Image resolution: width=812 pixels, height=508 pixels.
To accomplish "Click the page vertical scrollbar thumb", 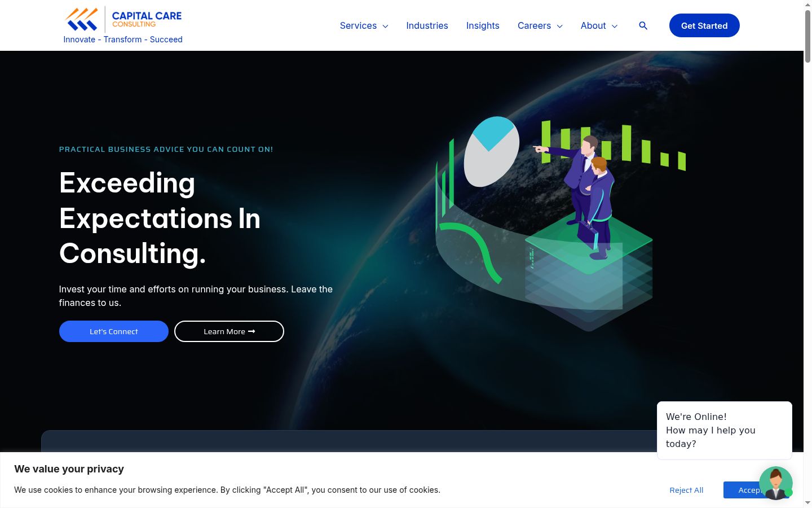I will click(x=807, y=35).
